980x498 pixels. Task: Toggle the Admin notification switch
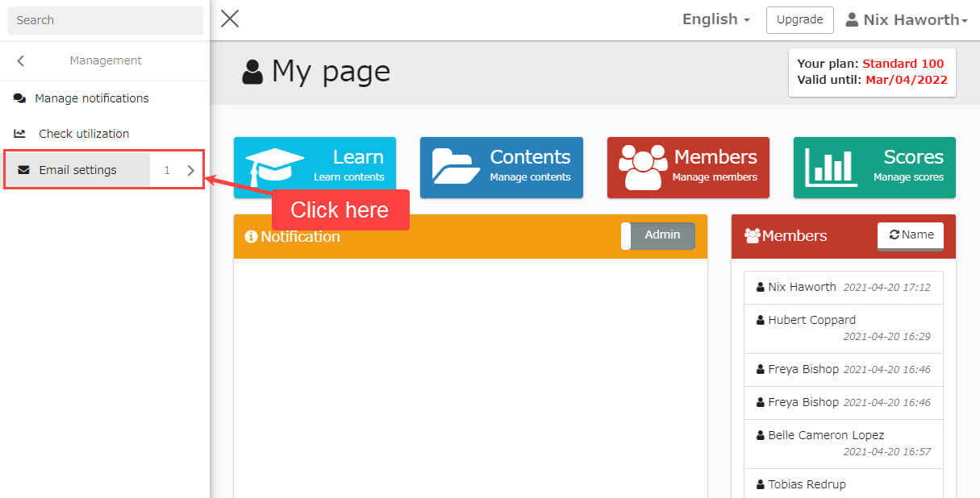[x=658, y=235]
